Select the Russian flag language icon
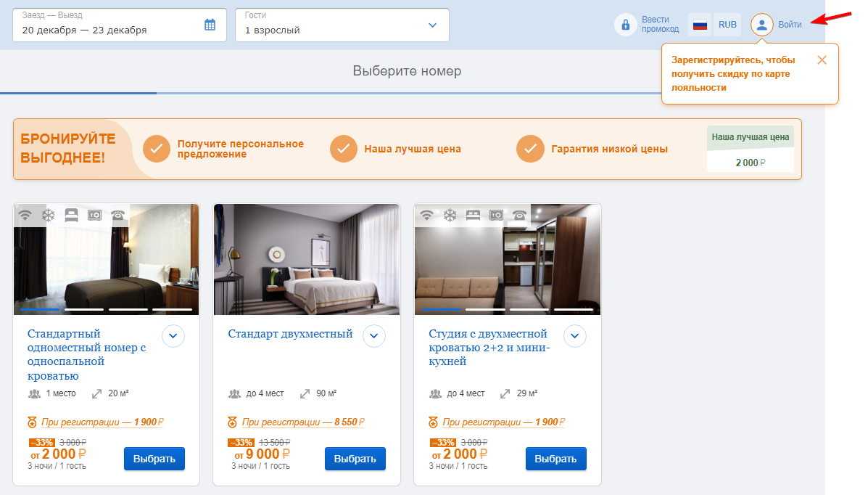 pyautogui.click(x=700, y=25)
